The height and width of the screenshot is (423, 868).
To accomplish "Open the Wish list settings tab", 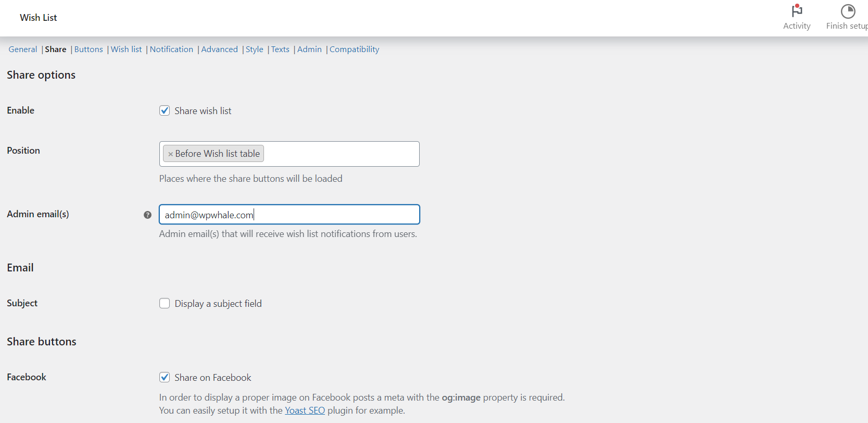I will pos(126,49).
